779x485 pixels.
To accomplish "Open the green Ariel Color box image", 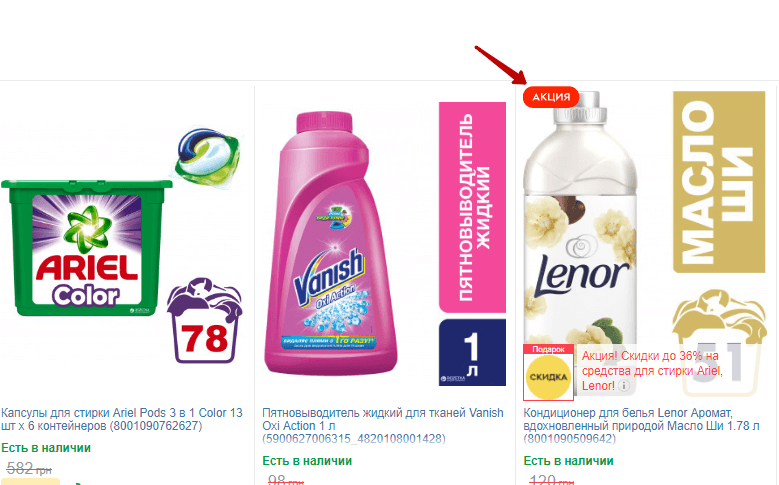I will coord(86,248).
